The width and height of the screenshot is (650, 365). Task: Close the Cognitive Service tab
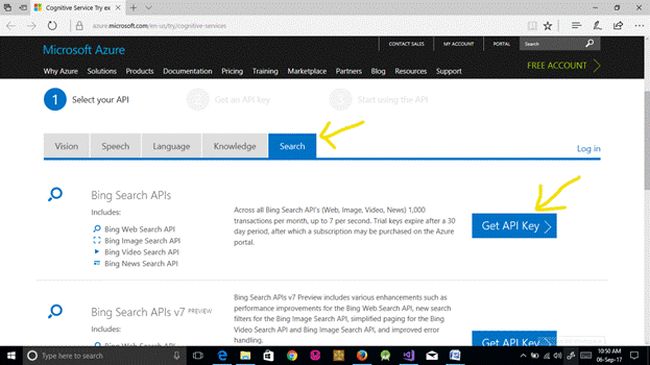(118, 7)
